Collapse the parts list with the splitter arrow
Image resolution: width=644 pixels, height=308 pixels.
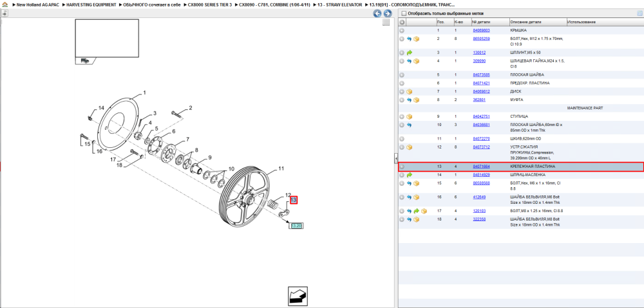pos(395,158)
